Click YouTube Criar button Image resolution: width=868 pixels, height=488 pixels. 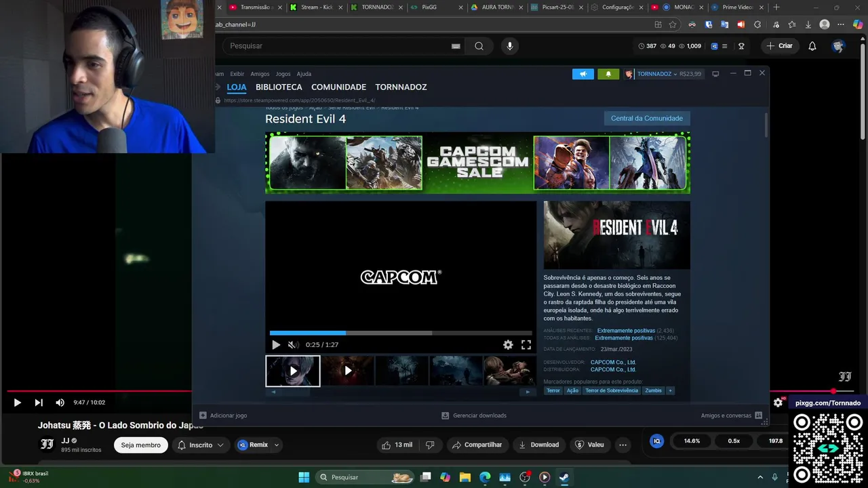point(780,46)
